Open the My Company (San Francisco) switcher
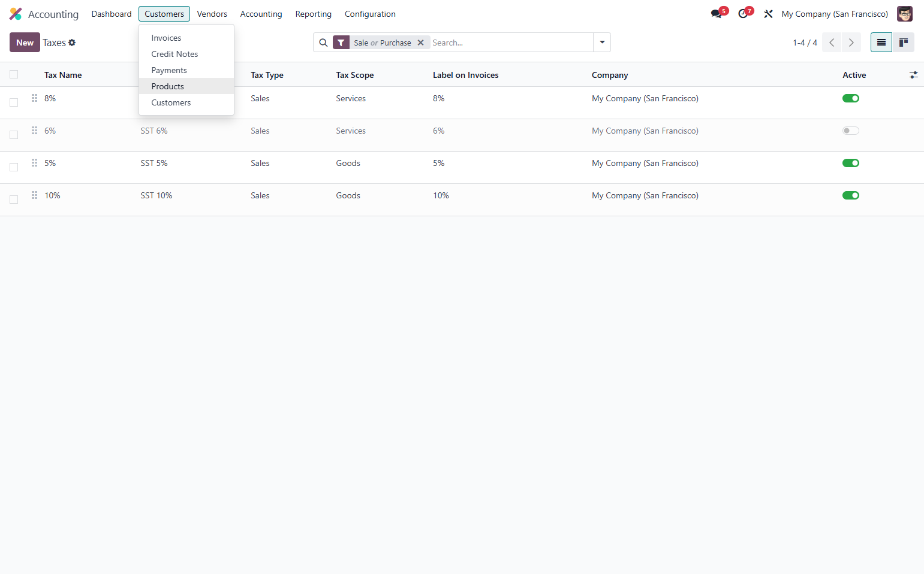Viewport: 924px width, 574px height. point(835,14)
